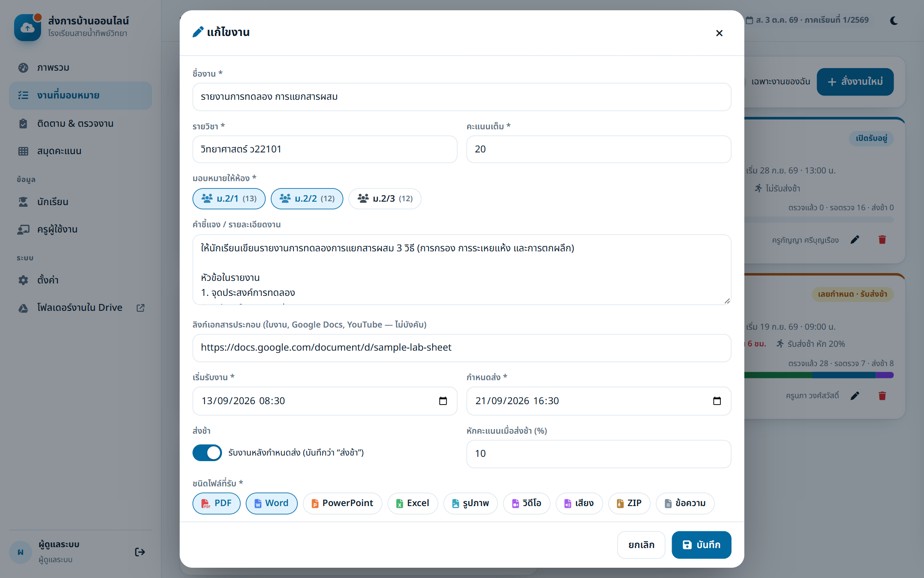Image resolution: width=924 pixels, height=578 pixels.
Task: Open ติดตาม & ตรวจงาน in sidebar
Action: click(80, 123)
